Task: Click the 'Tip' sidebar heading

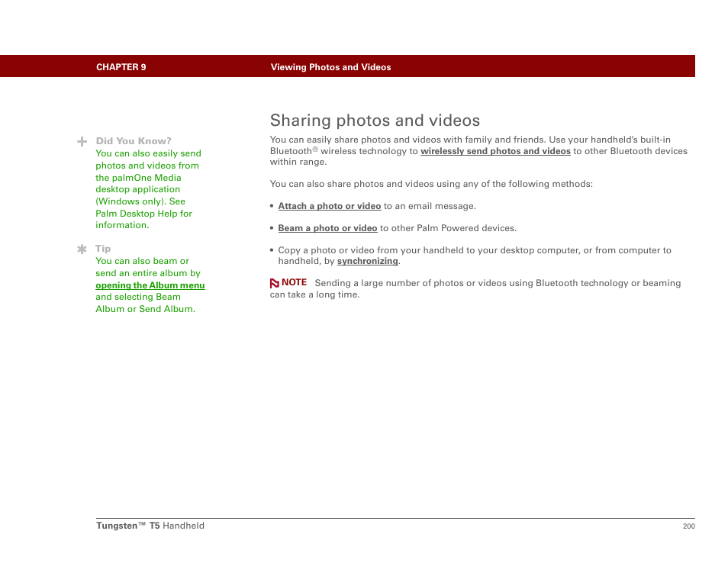Action: coord(103,249)
